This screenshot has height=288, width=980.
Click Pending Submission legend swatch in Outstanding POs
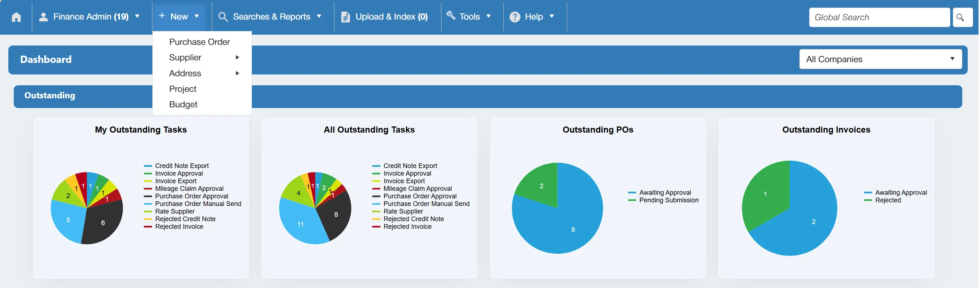coord(632,200)
